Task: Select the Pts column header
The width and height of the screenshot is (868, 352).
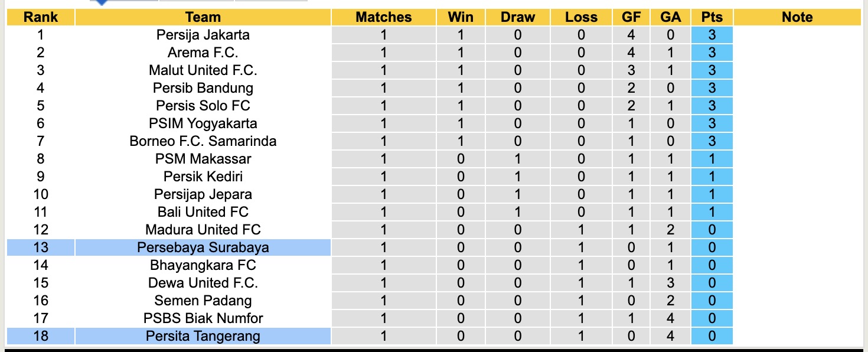Action: point(712,17)
